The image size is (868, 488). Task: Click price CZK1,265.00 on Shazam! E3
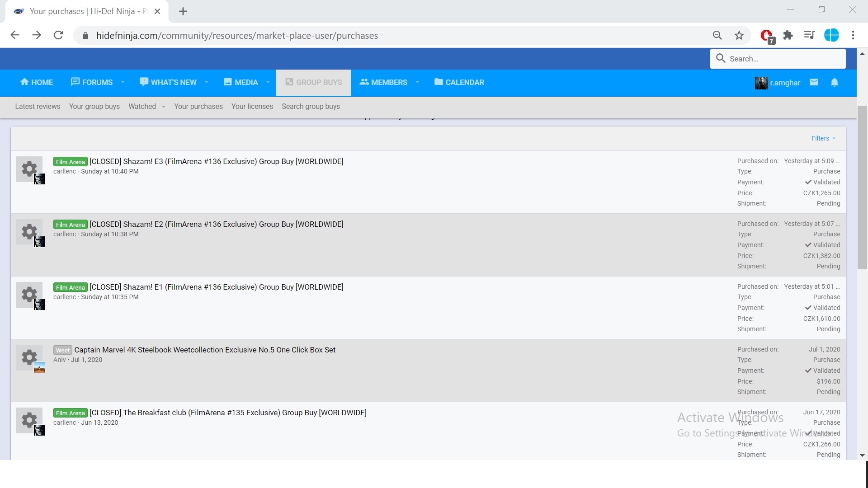click(821, 193)
